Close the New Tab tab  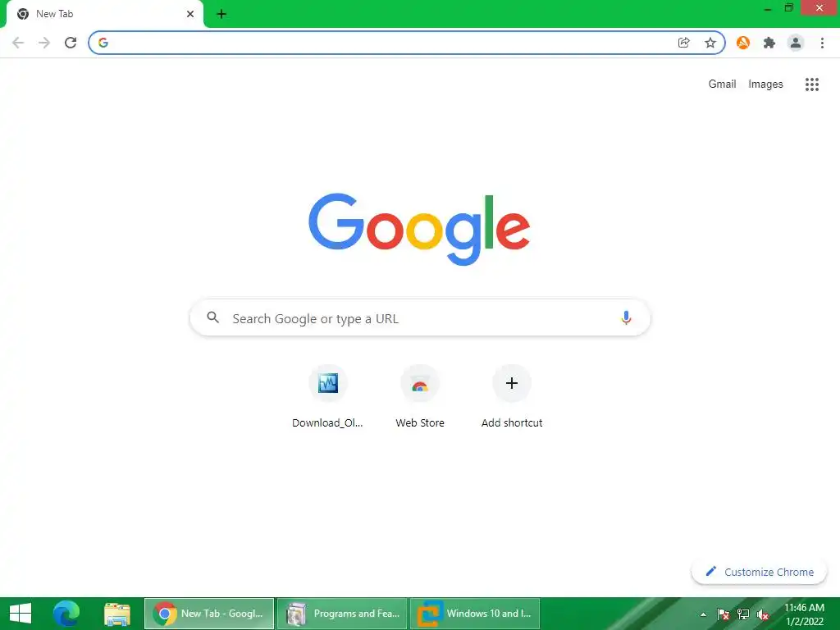pos(190,14)
